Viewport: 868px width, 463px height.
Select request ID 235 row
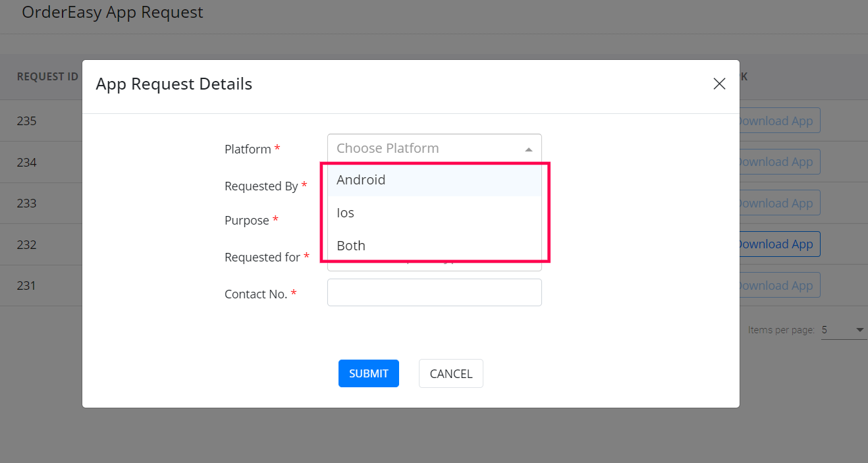point(27,121)
